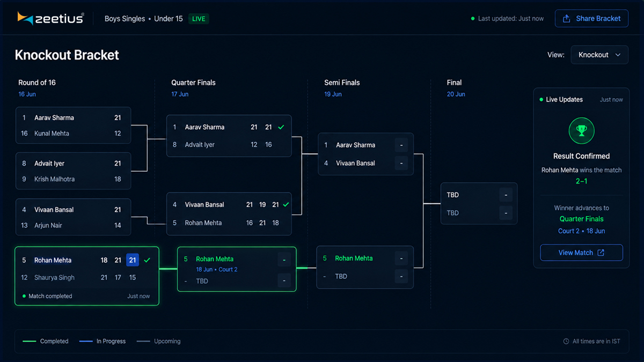This screenshot has width=644, height=362.
Task: Click Court 2 • 18 Jun in Live Updates
Action: point(581,231)
